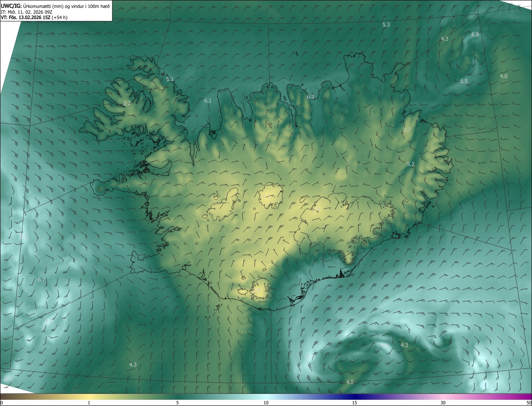This screenshot has width=532, height=406.
Task: Click the colour scale tick label 10
Action: coord(266,403)
